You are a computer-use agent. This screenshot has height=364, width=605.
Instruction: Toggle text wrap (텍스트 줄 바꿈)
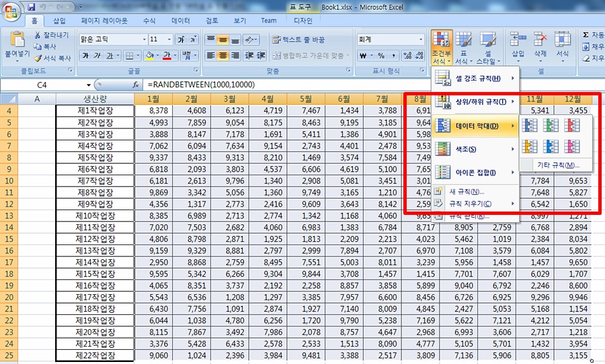click(x=299, y=40)
